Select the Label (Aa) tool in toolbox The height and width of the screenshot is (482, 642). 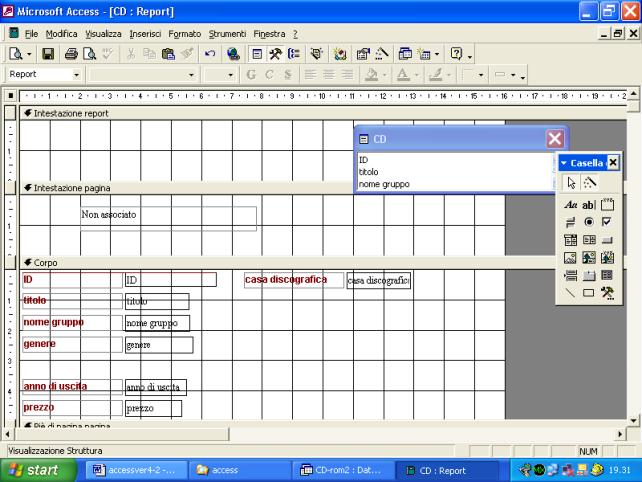point(570,204)
